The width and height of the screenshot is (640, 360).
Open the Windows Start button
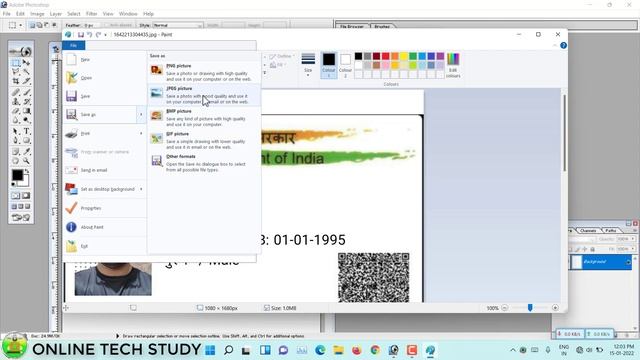pyautogui.click(x=210, y=350)
